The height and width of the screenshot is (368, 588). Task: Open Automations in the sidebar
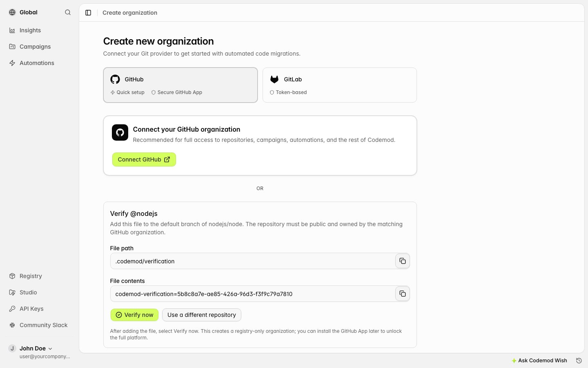coord(39,63)
